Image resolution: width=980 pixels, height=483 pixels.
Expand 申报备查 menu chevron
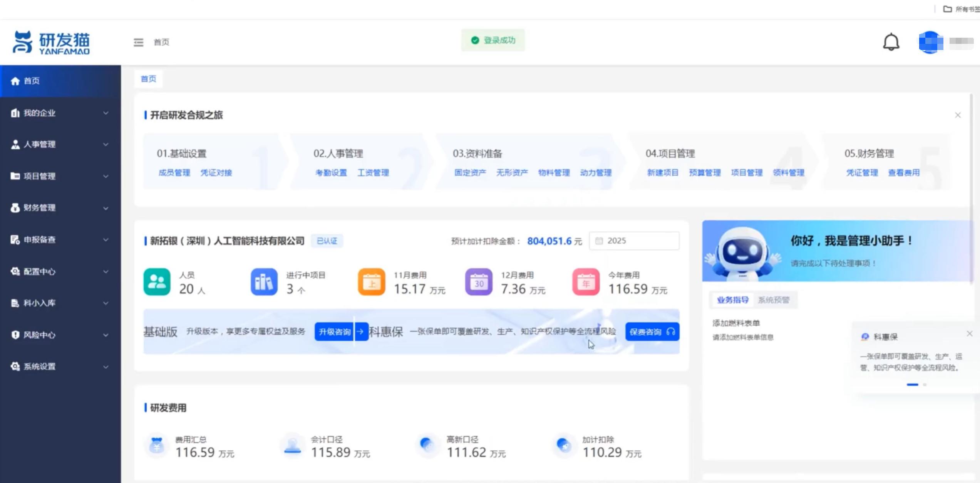pyautogui.click(x=106, y=240)
